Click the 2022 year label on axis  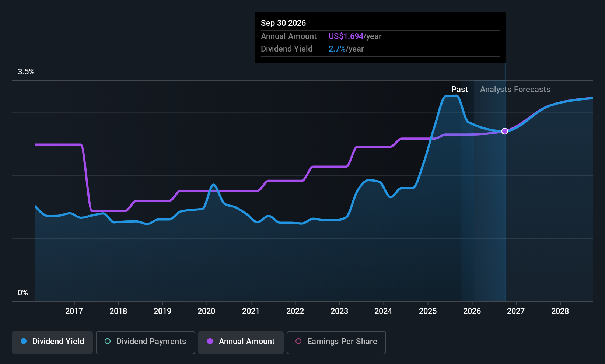pyautogui.click(x=295, y=311)
